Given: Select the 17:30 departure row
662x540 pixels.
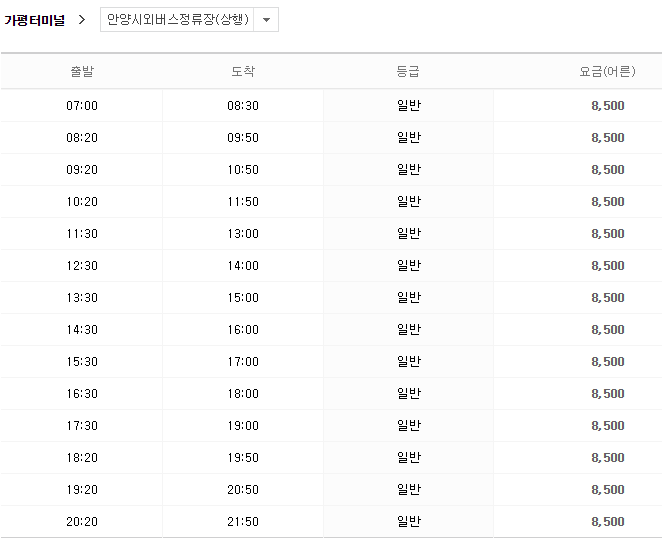Looking at the screenshot, I should [331, 426].
